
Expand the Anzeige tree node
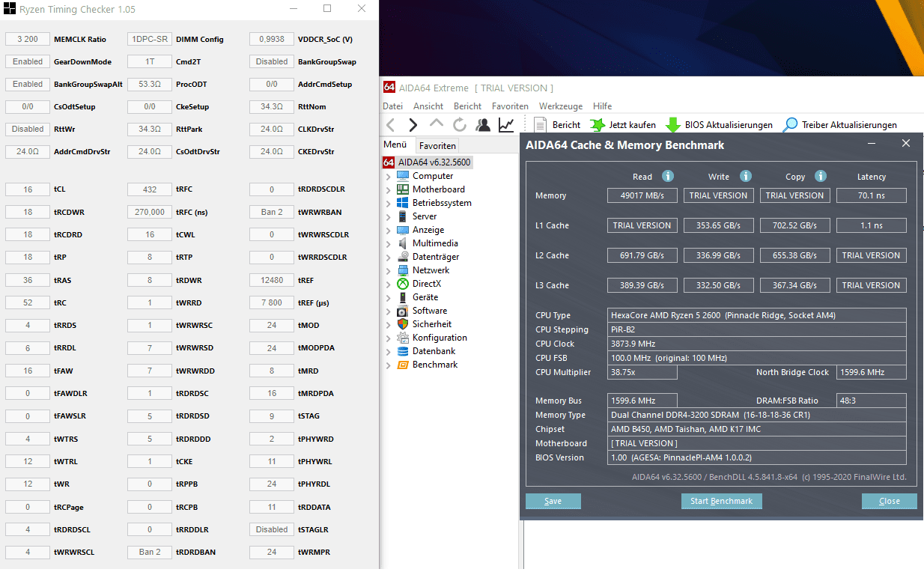click(x=388, y=231)
